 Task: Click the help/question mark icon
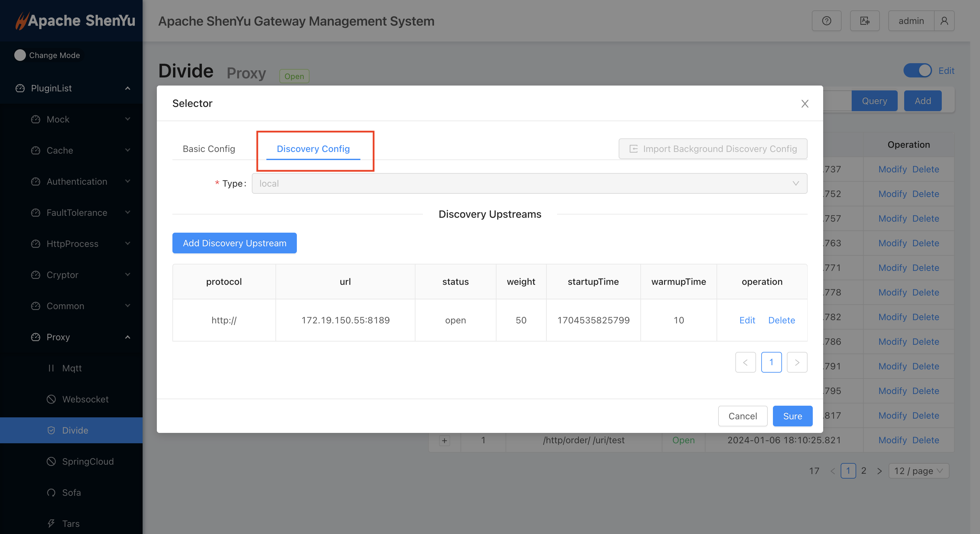[827, 20]
